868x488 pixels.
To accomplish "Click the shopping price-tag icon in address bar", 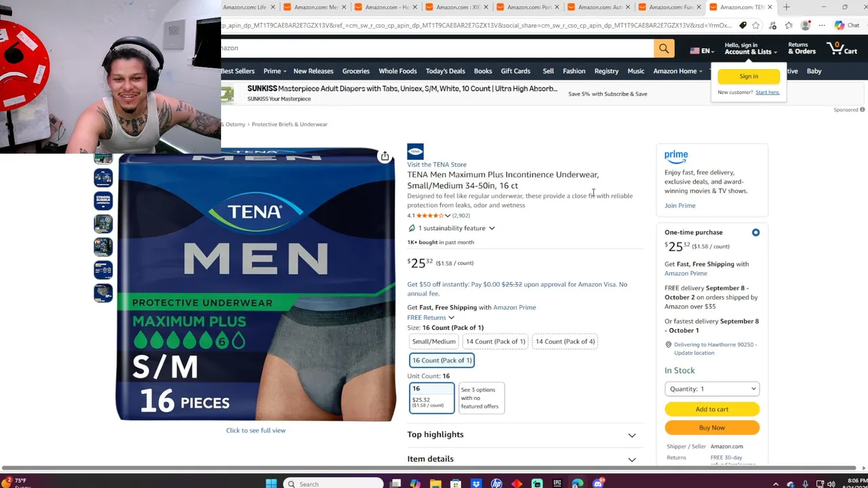I will pos(743,26).
